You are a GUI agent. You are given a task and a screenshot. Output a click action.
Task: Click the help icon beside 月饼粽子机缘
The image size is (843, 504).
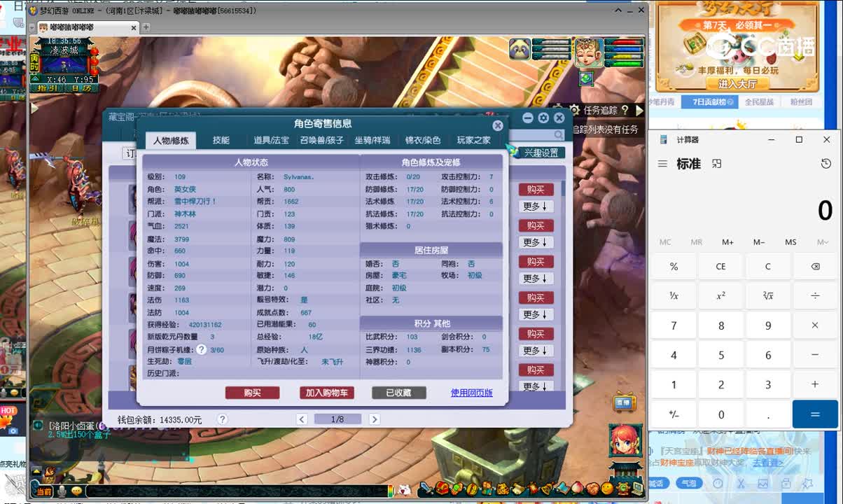tap(201, 349)
